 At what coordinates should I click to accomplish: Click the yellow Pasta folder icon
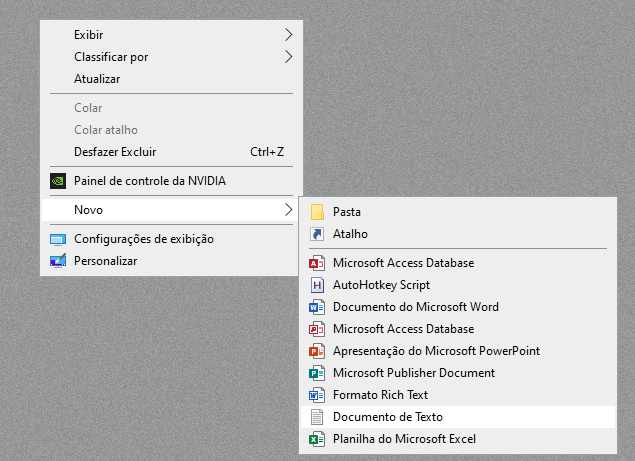317,212
